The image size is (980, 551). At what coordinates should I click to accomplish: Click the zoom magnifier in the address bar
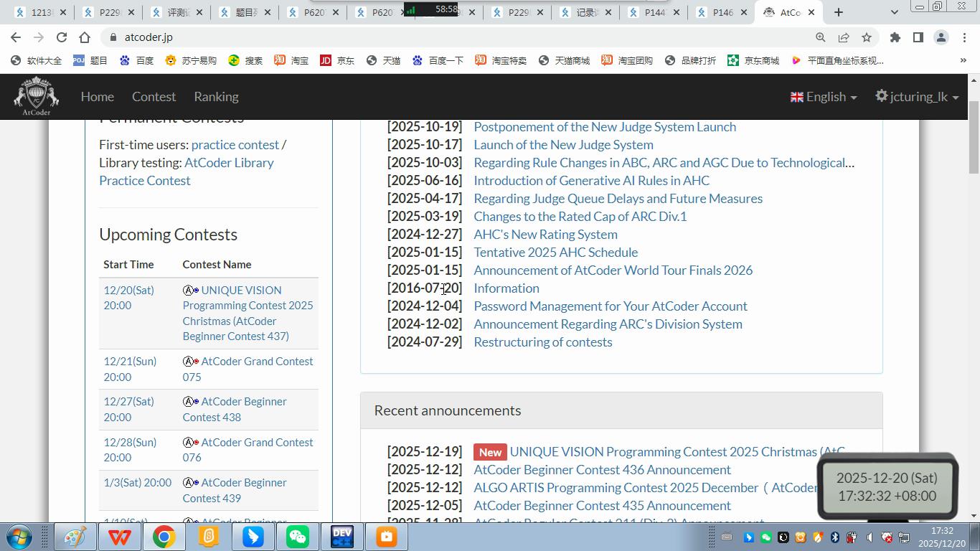820,37
